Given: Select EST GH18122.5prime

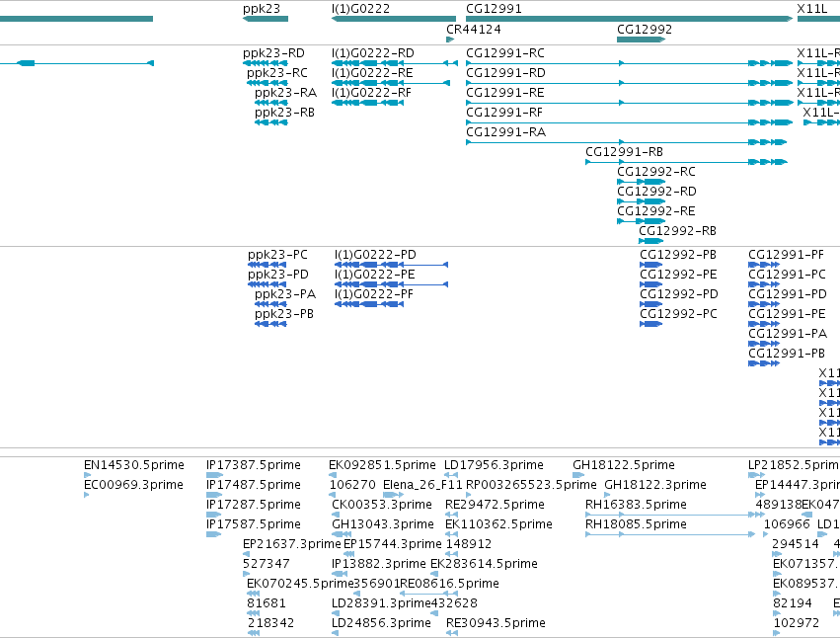Looking at the screenshot, I should pos(578,475).
